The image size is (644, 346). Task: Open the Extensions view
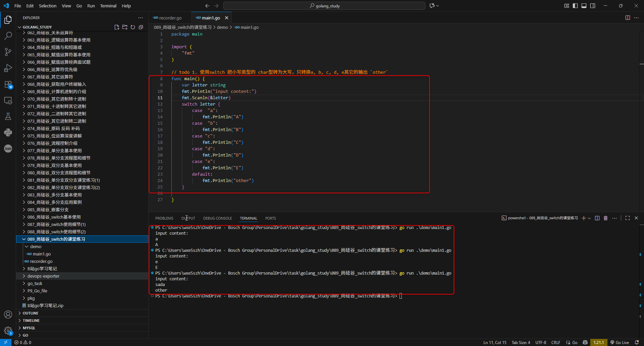coord(8,84)
